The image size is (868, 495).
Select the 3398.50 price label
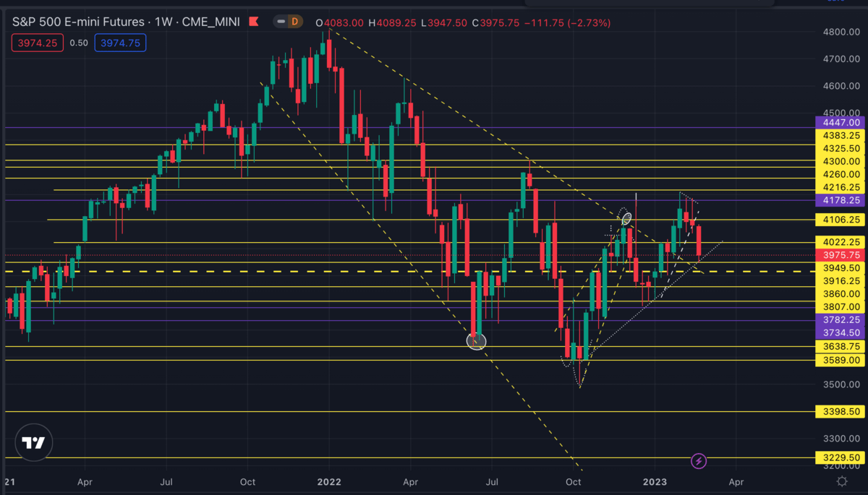[840, 411]
